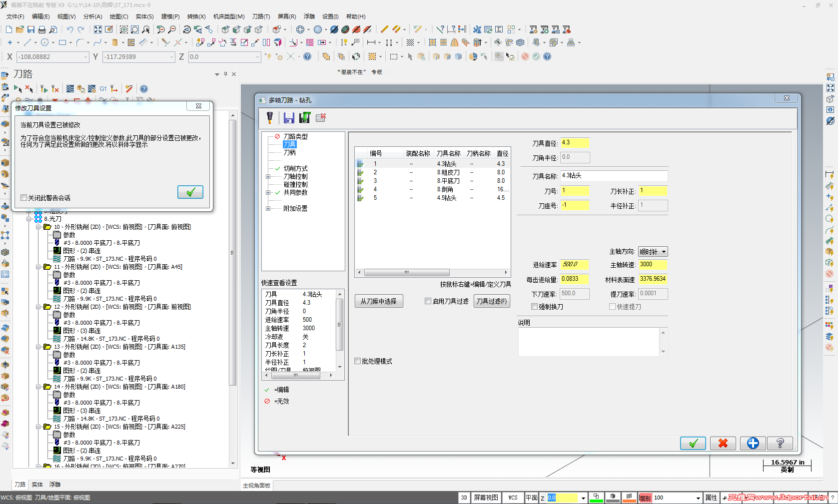Click the 屏幕视图 status bar button
Viewport: 838px width, 504px height.
click(486, 498)
